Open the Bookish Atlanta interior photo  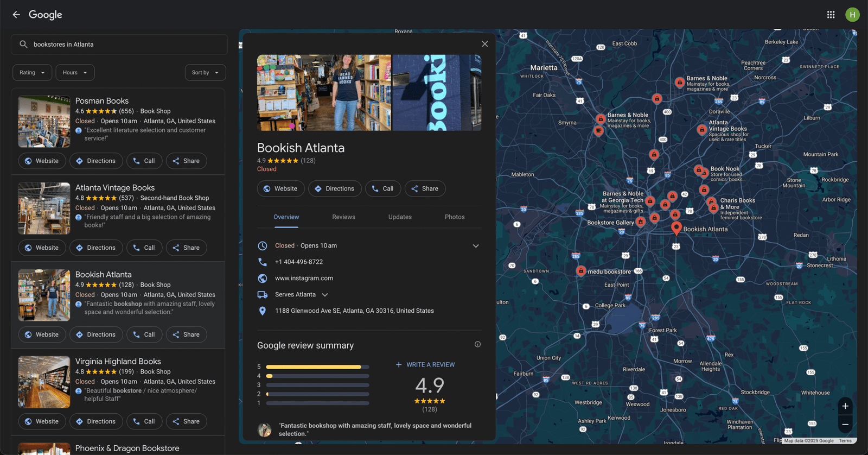[324, 92]
